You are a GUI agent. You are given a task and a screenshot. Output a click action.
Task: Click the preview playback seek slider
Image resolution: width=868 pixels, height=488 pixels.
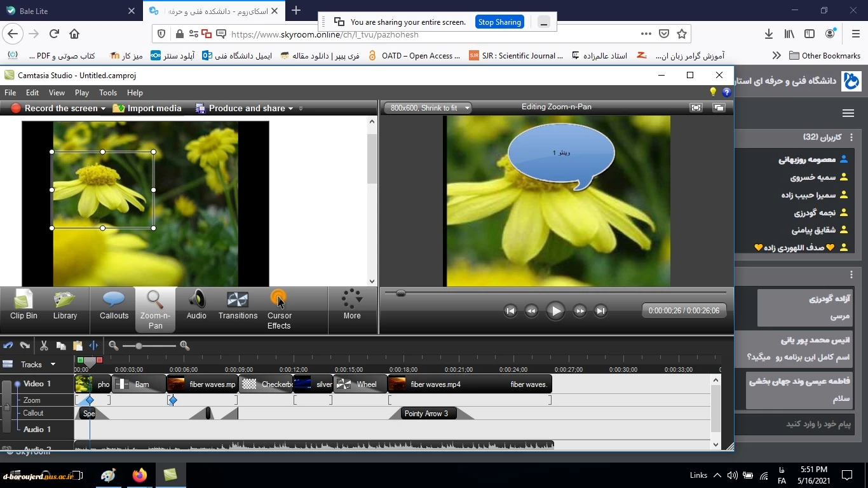tap(401, 293)
